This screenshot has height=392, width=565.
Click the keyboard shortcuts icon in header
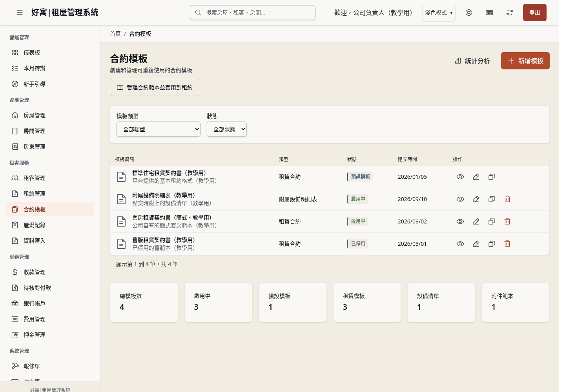click(489, 13)
